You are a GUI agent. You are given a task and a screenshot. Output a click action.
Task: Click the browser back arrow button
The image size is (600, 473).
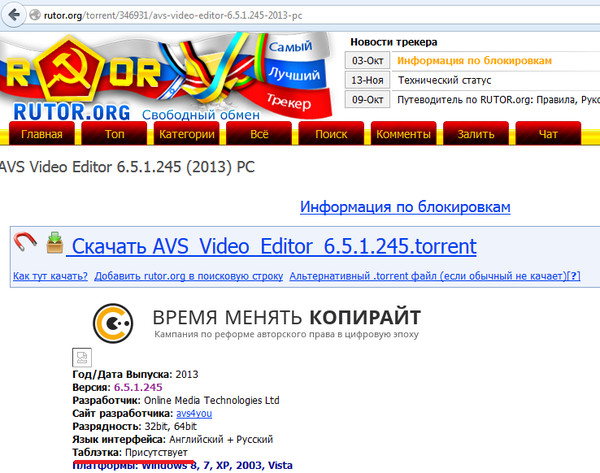point(14,15)
